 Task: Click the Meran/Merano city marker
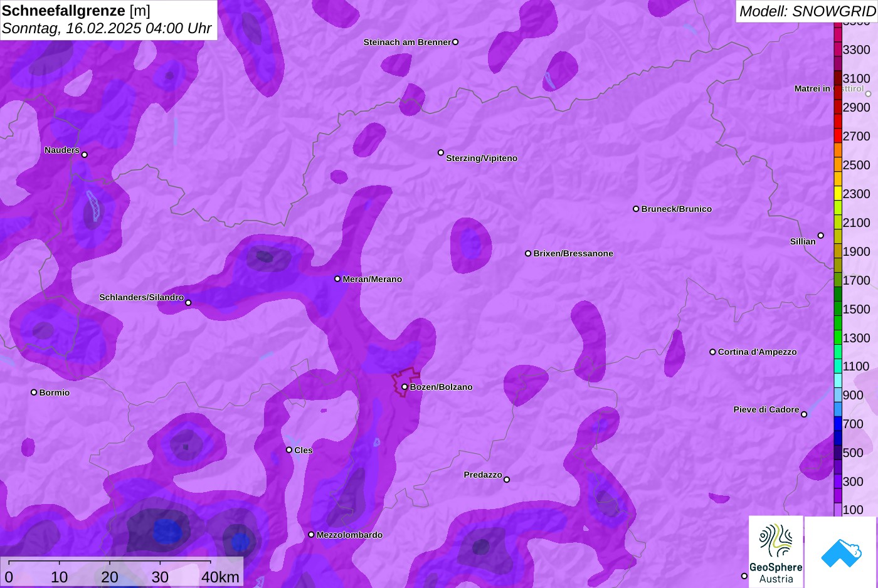tap(337, 279)
